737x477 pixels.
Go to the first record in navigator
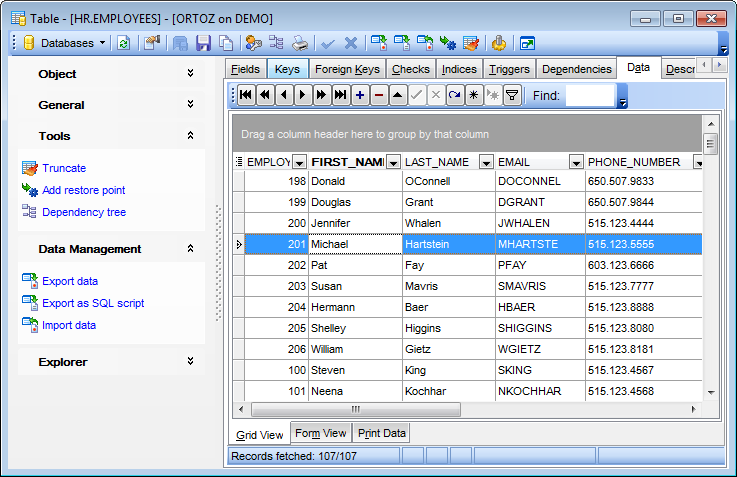click(246, 95)
